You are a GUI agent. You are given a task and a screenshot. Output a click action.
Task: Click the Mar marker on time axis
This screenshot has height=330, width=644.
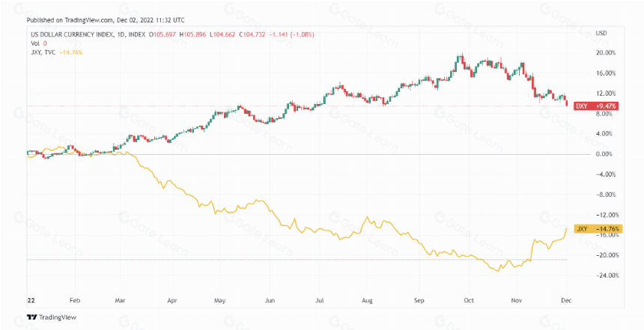coord(120,301)
